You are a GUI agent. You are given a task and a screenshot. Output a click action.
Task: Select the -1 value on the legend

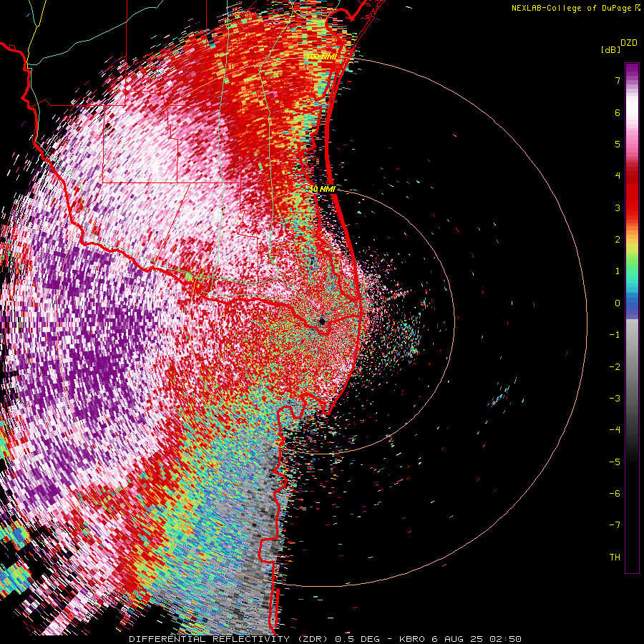(x=615, y=335)
